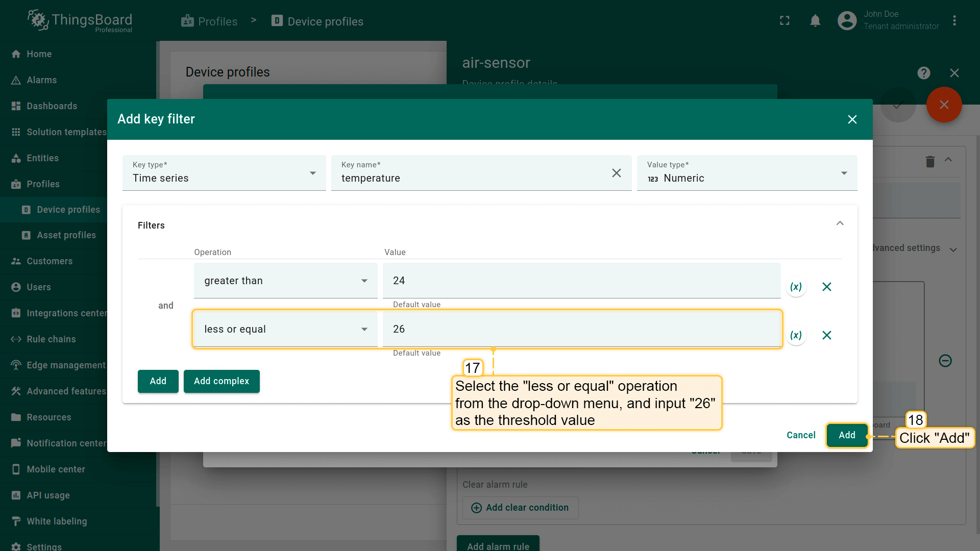Open Asset profiles in sidebar
980x551 pixels.
(66, 235)
